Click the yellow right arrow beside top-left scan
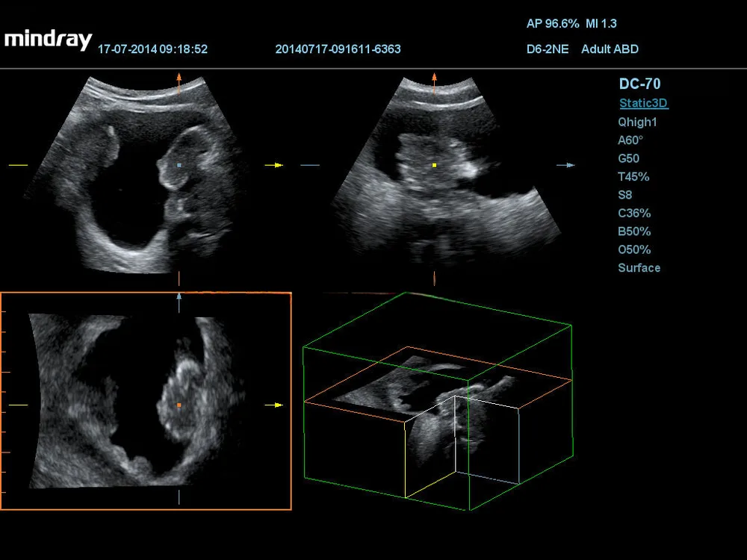Image resolution: width=747 pixels, height=560 pixels. coord(274,165)
